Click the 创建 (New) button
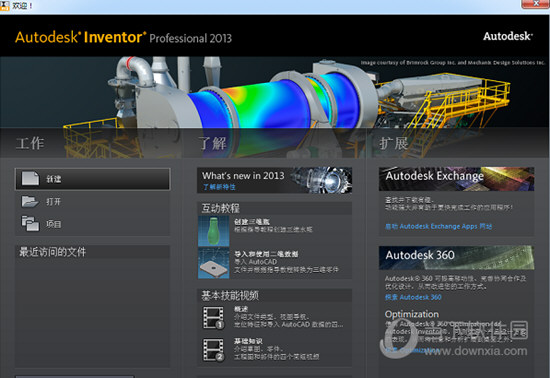The height and width of the screenshot is (378, 550). point(93,179)
